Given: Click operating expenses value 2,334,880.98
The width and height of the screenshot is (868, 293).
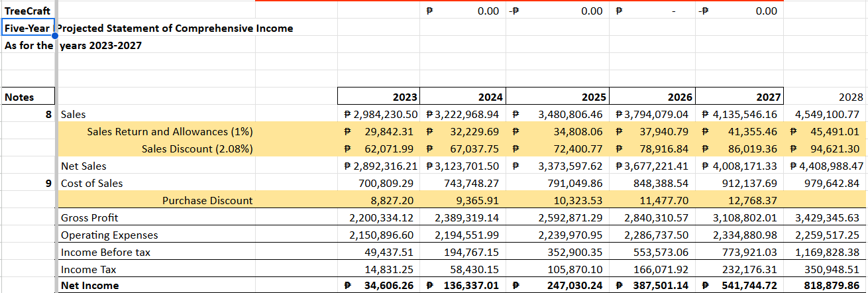Looking at the screenshot, I should [x=739, y=235].
